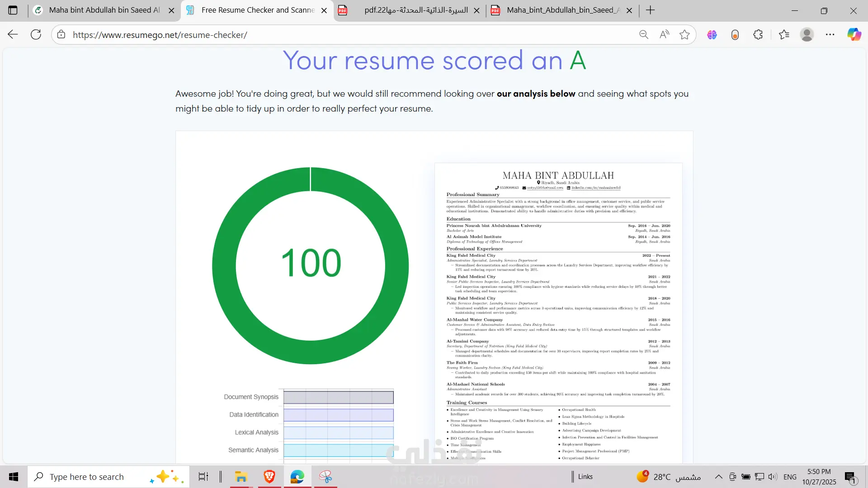
Task: Show hidden system tray icons chevron
Action: pyautogui.click(x=718, y=477)
